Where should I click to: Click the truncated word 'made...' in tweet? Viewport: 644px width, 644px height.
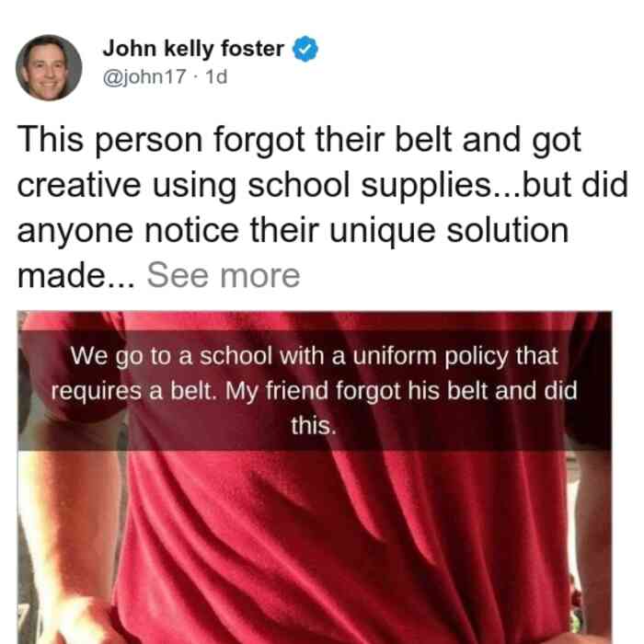[76, 276]
